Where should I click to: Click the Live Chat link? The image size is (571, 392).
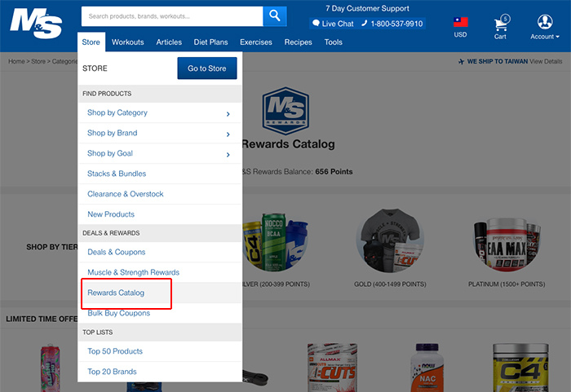click(x=338, y=24)
